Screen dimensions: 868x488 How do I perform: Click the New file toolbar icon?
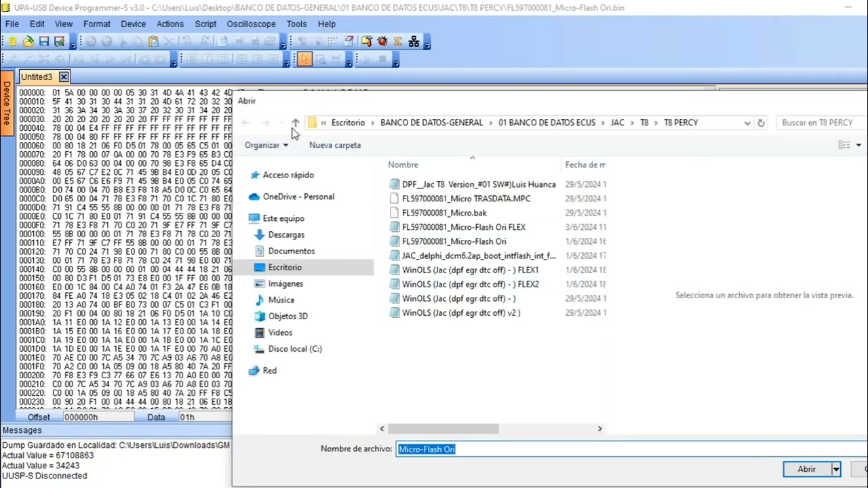point(13,41)
